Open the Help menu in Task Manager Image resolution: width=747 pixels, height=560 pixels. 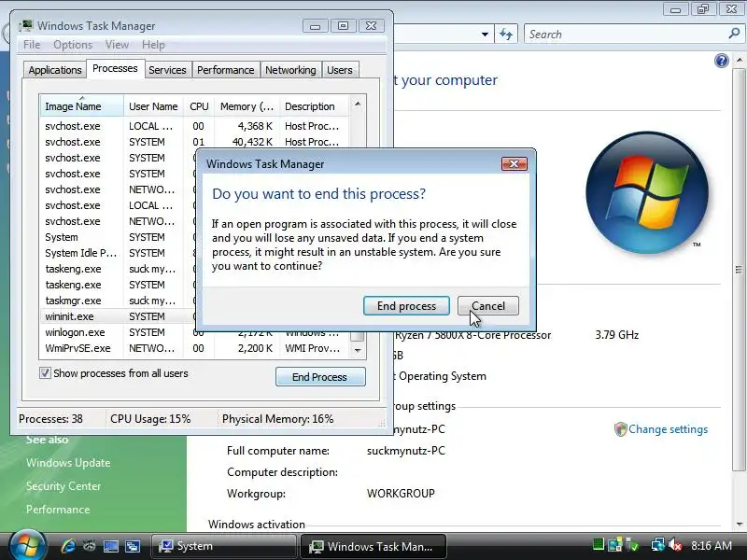tap(153, 45)
